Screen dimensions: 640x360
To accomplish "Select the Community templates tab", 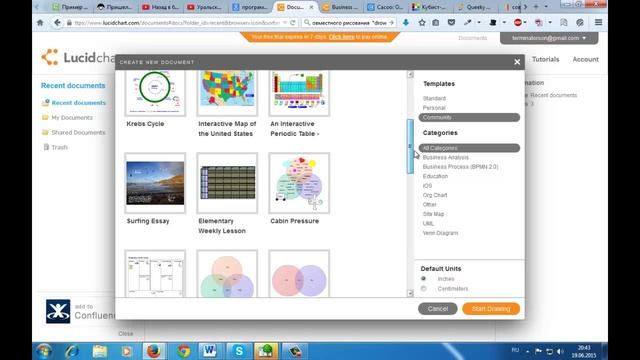I will click(x=469, y=118).
